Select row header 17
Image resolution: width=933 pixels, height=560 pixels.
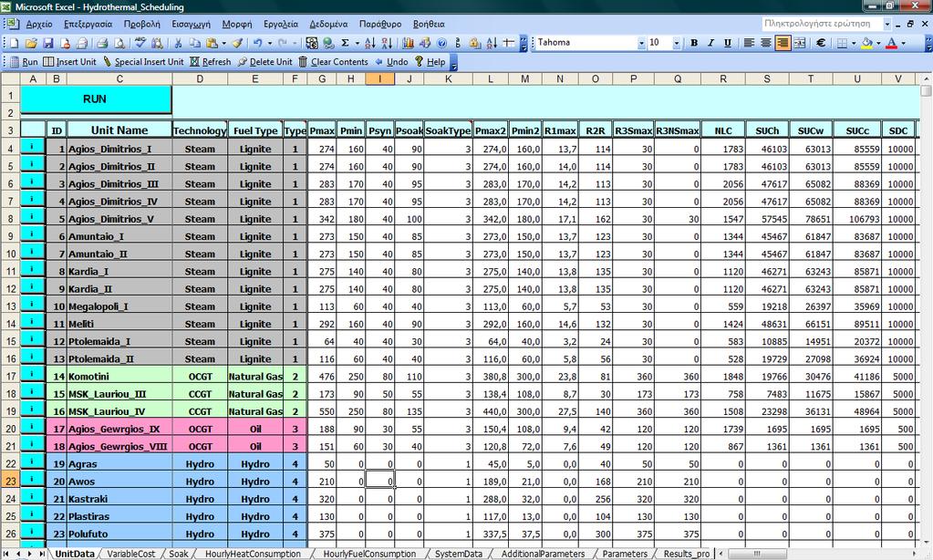pyautogui.click(x=11, y=376)
